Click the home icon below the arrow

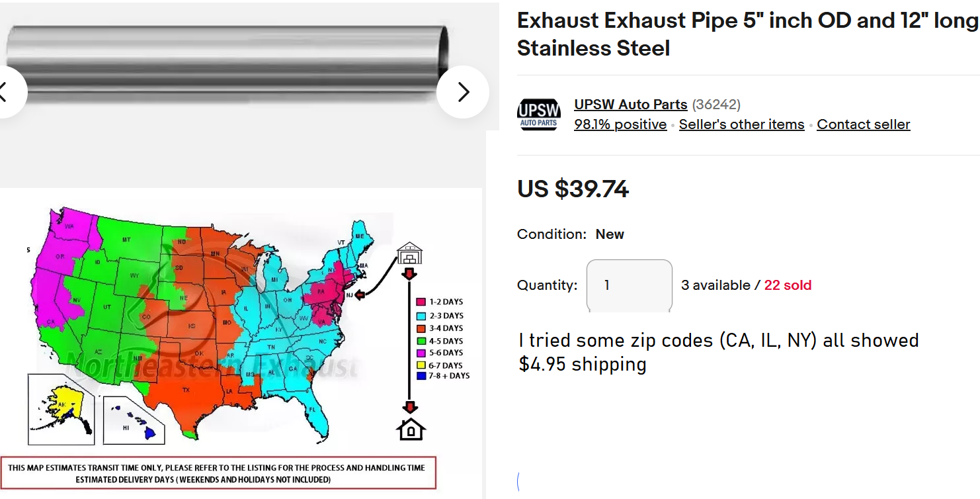pos(411,430)
